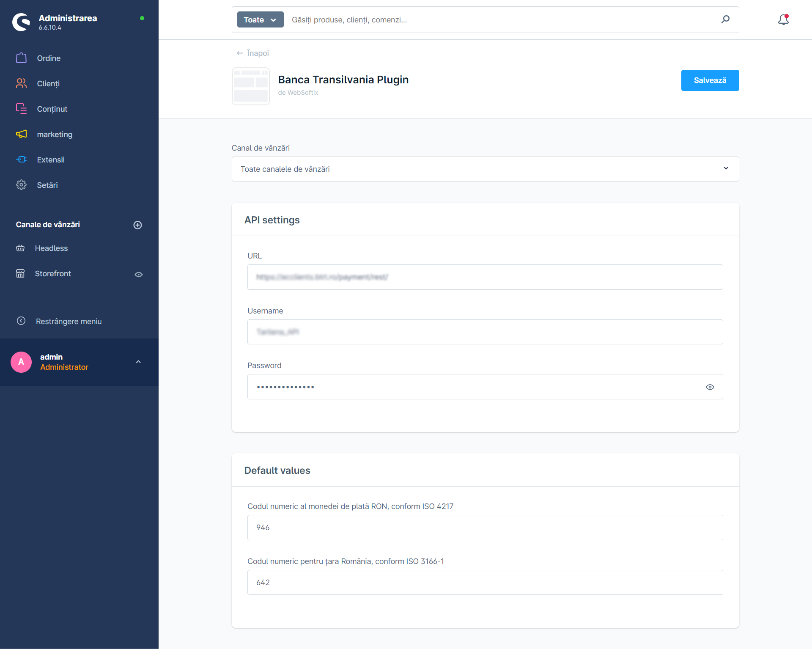Open the notifications bell icon
The height and width of the screenshot is (649, 812).
[x=783, y=19]
